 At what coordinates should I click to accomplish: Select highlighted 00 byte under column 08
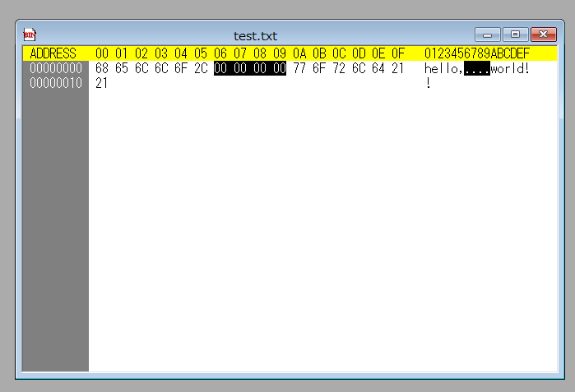pyautogui.click(x=260, y=68)
